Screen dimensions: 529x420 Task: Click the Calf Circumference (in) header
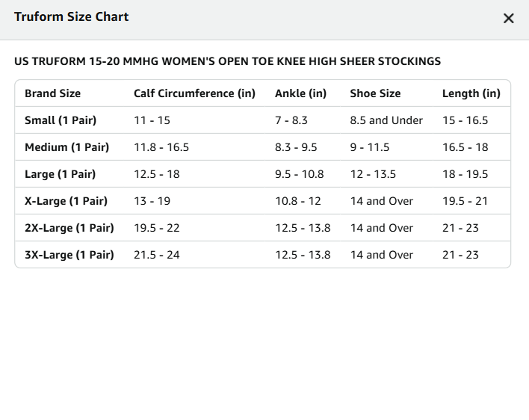(194, 93)
